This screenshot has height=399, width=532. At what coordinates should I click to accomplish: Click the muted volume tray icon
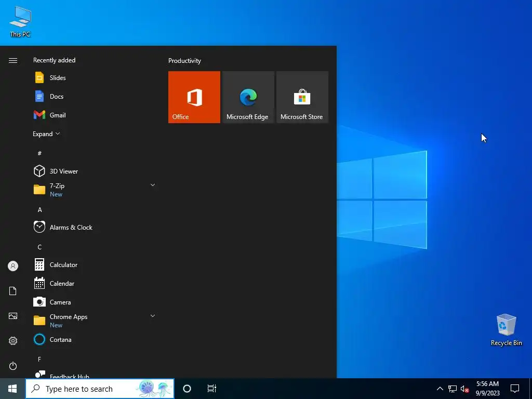(464, 389)
